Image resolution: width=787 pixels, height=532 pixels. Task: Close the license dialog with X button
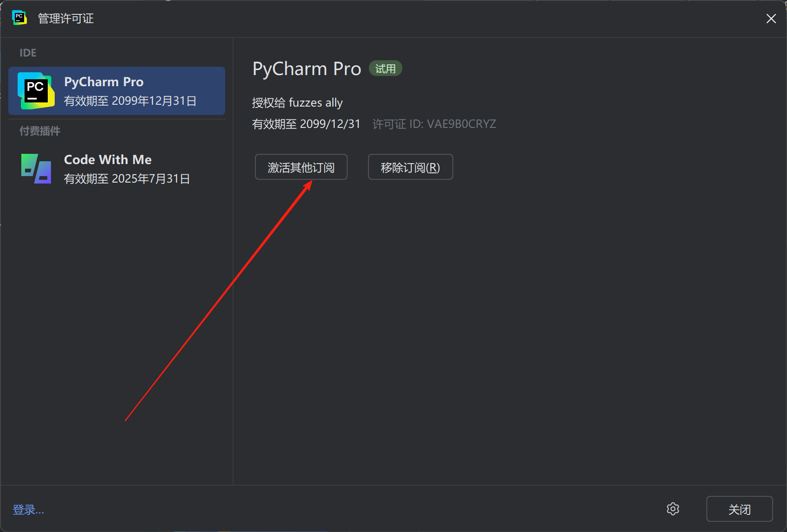pyautogui.click(x=771, y=19)
